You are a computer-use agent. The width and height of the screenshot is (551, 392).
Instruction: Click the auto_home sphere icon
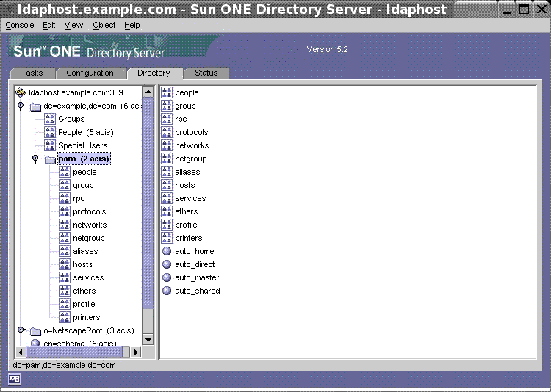[167, 251]
